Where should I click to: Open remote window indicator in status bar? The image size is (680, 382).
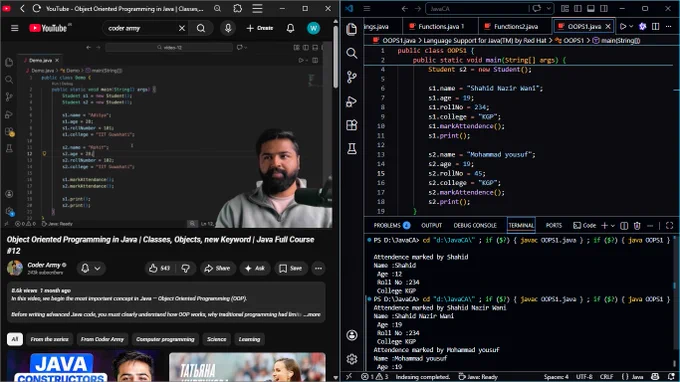pos(349,376)
